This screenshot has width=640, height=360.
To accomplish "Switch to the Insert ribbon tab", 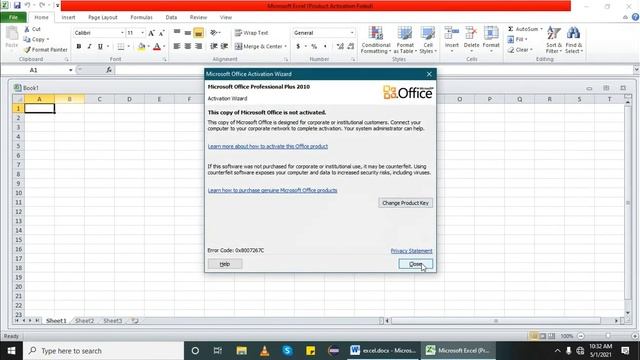I will [68, 18].
